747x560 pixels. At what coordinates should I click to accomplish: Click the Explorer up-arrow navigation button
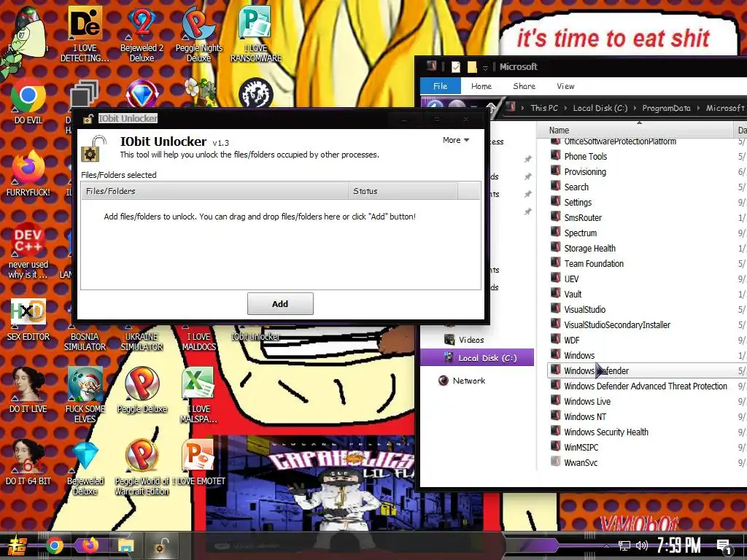coord(491,109)
